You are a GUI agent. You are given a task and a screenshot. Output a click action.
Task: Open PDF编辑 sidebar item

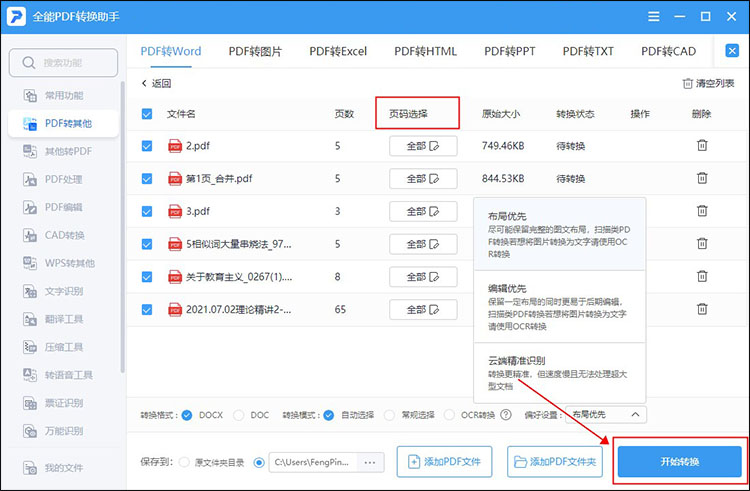64,207
